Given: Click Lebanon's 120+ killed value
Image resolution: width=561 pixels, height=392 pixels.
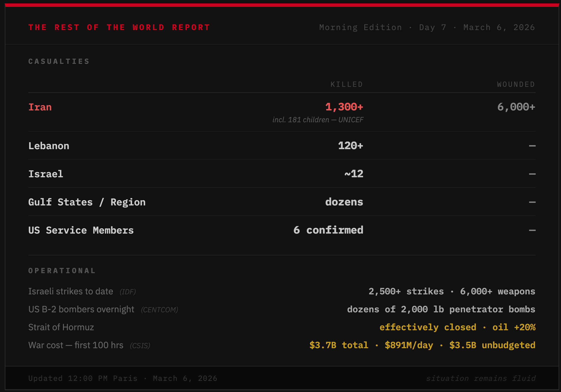Looking at the screenshot, I should pyautogui.click(x=351, y=146).
